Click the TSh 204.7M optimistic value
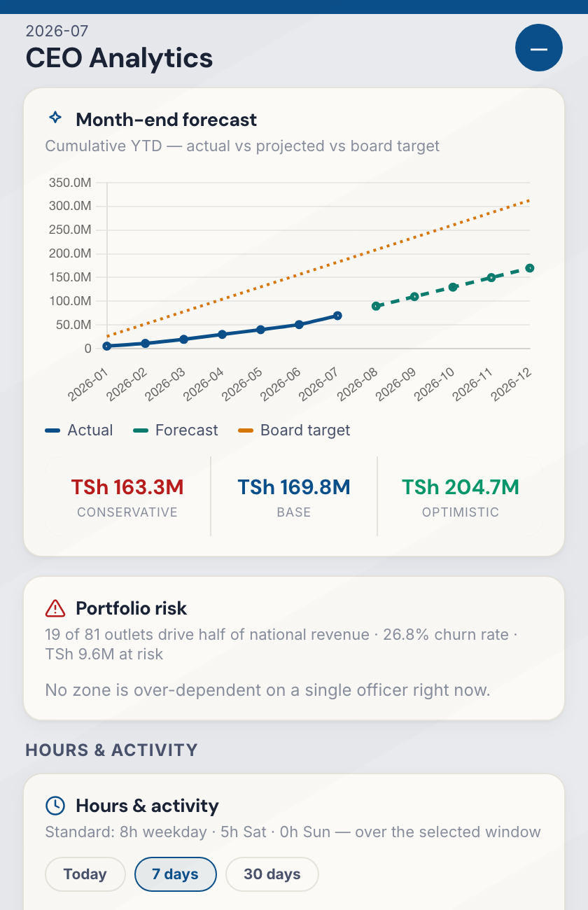 (x=461, y=487)
